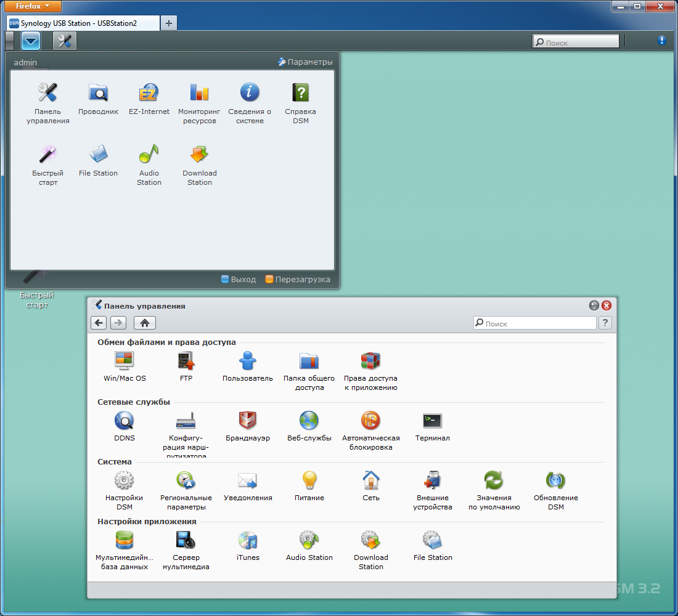Open iTunes settings icon
Viewport: 678px width, 616px height.
click(248, 546)
